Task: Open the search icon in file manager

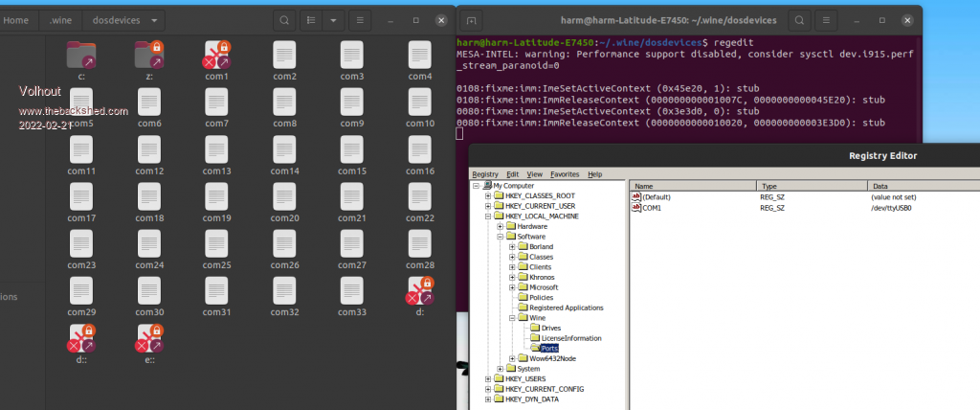Action: (x=284, y=20)
